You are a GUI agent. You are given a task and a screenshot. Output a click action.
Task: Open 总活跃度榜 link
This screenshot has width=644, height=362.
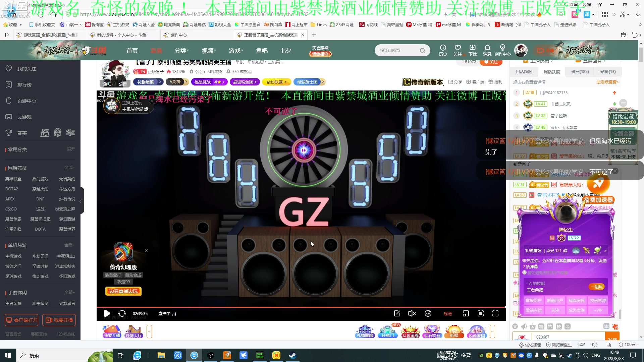(x=607, y=82)
